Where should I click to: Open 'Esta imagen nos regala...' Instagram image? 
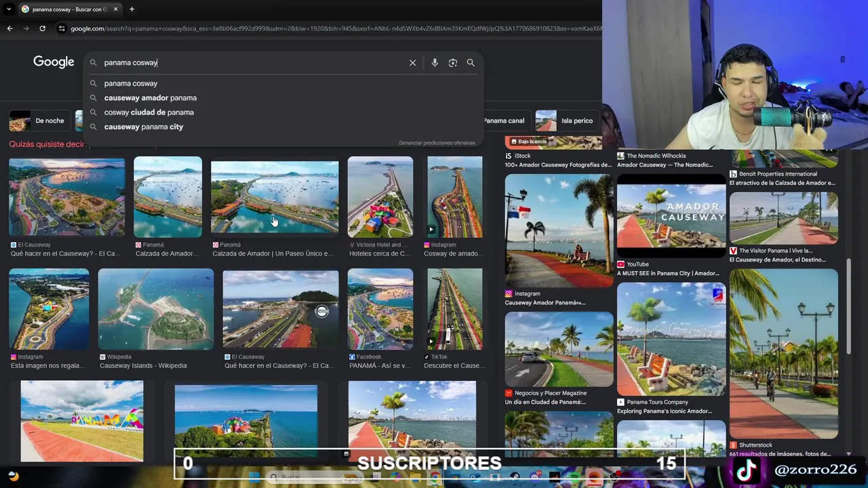(49, 309)
